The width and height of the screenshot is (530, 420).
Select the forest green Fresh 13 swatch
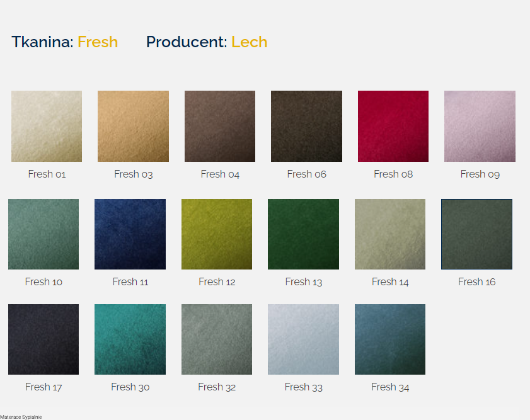[304, 234]
